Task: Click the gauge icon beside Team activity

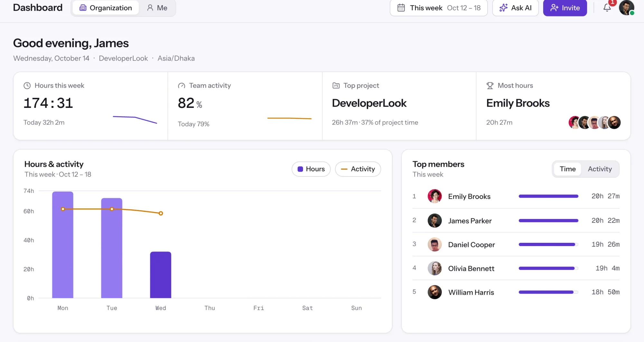Action: tap(182, 86)
